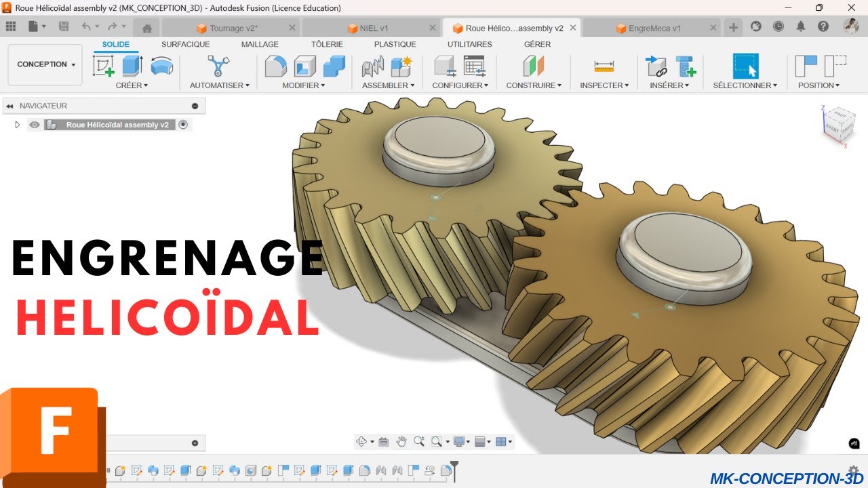Open notifications bell
Viewport: 868px width, 488px height.
point(801,26)
